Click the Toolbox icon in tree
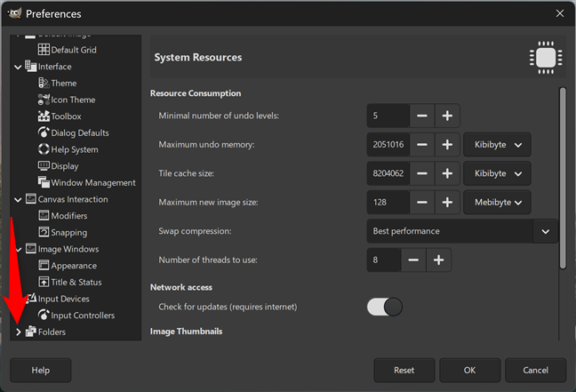Viewport: 576px width, 392px height. pyautogui.click(x=44, y=116)
